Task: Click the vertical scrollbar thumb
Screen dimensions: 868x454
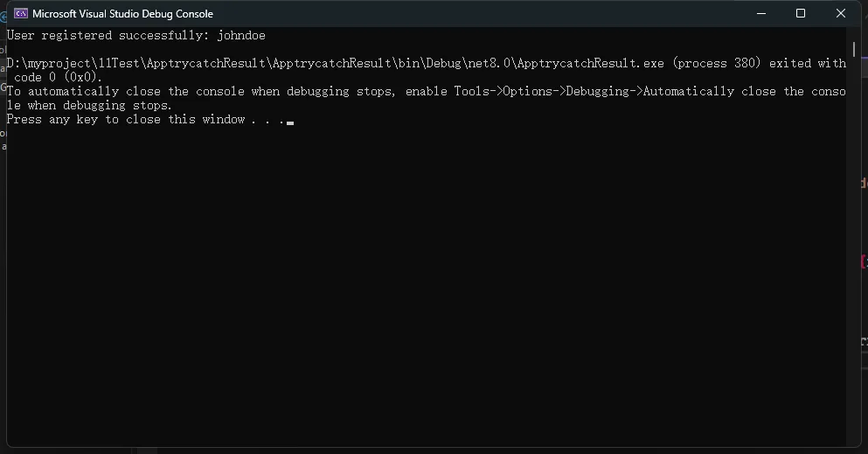Action: click(854, 49)
